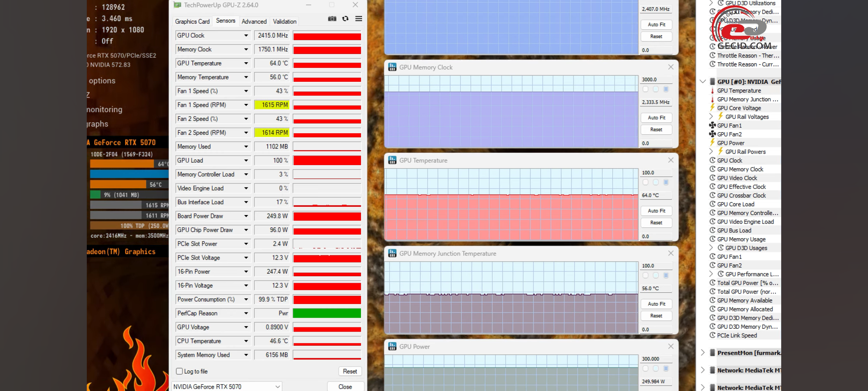Viewport: 868px width, 391px height.
Task: Open the NVIDIA GeForce RTX 5070 device selector
Action: click(227, 386)
